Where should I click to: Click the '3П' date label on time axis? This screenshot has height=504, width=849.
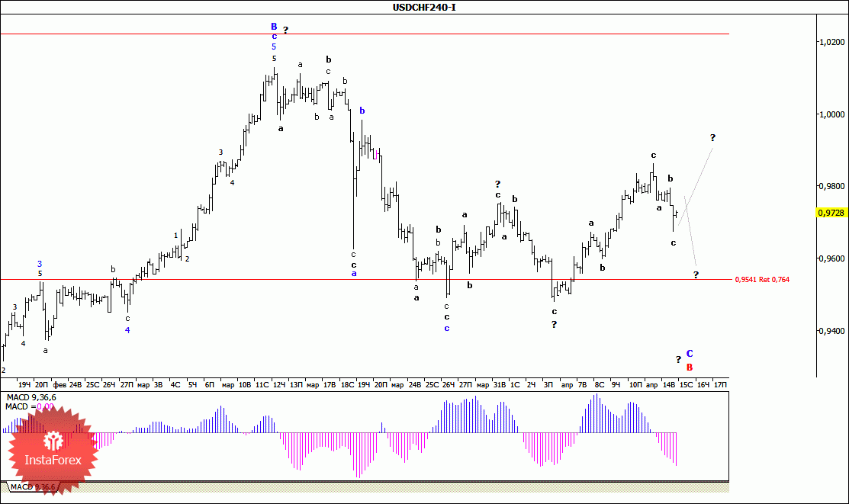(x=548, y=385)
